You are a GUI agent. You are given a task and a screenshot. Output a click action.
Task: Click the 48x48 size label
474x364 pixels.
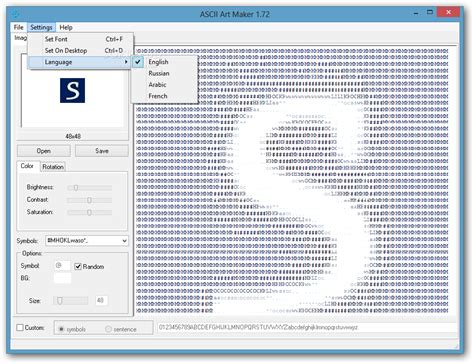coord(73,136)
